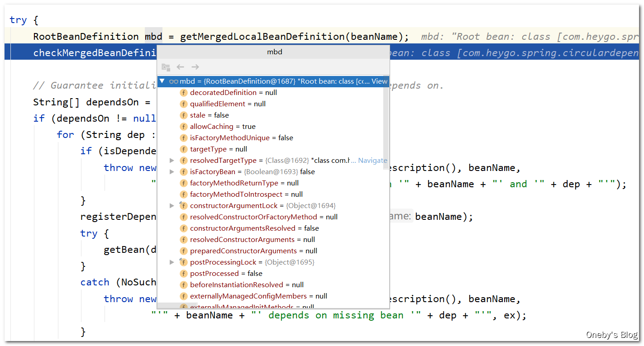Collapse the mbd root node
The height and width of the screenshot is (346, 644).
pos(162,81)
